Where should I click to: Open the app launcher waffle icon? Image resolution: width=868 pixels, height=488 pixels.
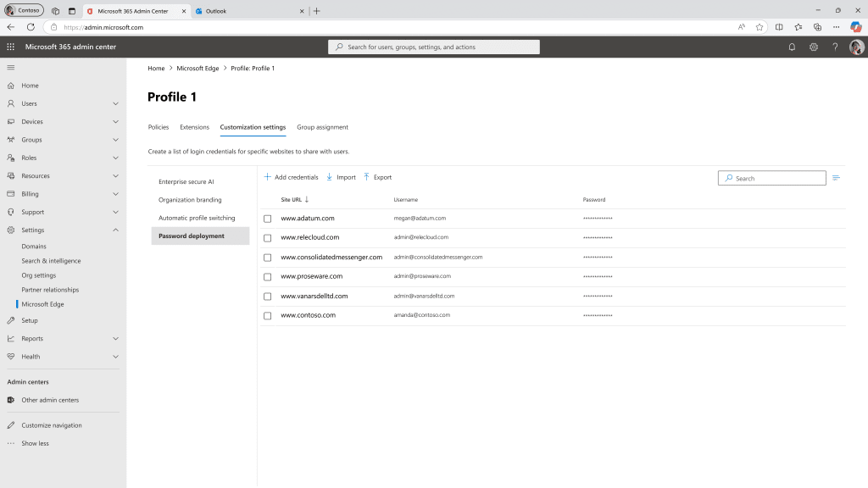[x=10, y=47]
